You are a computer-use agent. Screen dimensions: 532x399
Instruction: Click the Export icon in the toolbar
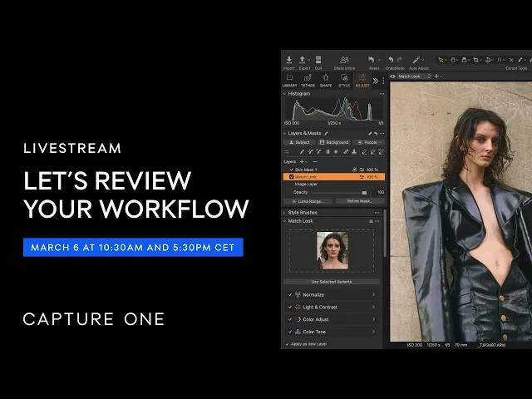pyautogui.click(x=303, y=60)
